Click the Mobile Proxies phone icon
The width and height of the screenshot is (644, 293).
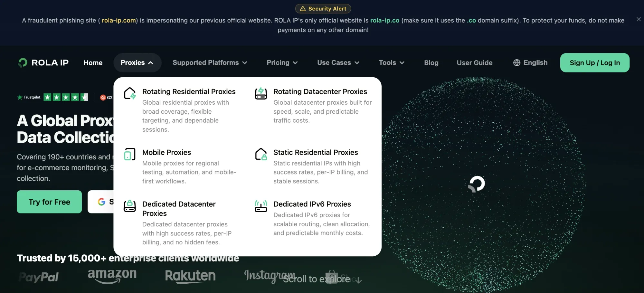[130, 154]
